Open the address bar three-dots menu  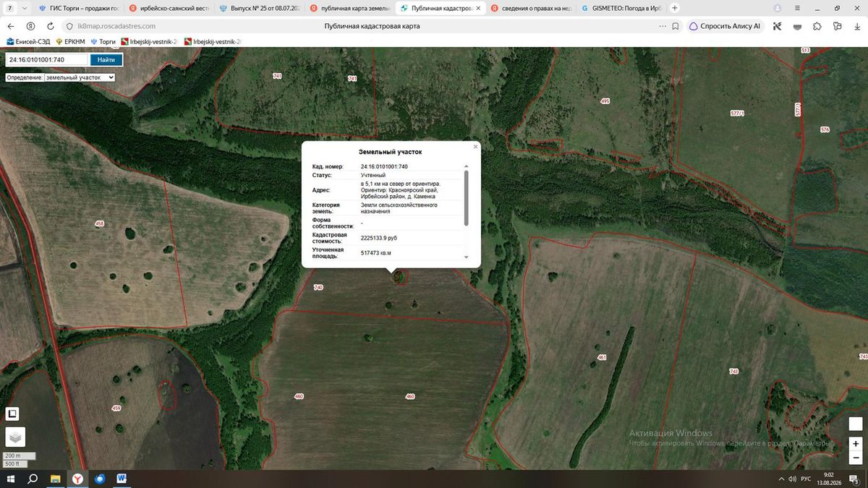pyautogui.click(x=662, y=26)
